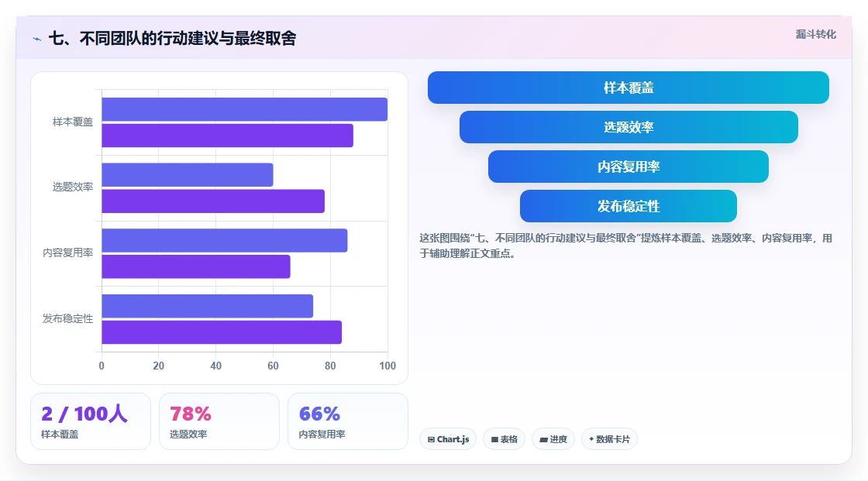The height and width of the screenshot is (481, 868).
Task: Click the heading 七、不同团队的行动建议与最终取舍
Action: 172,38
